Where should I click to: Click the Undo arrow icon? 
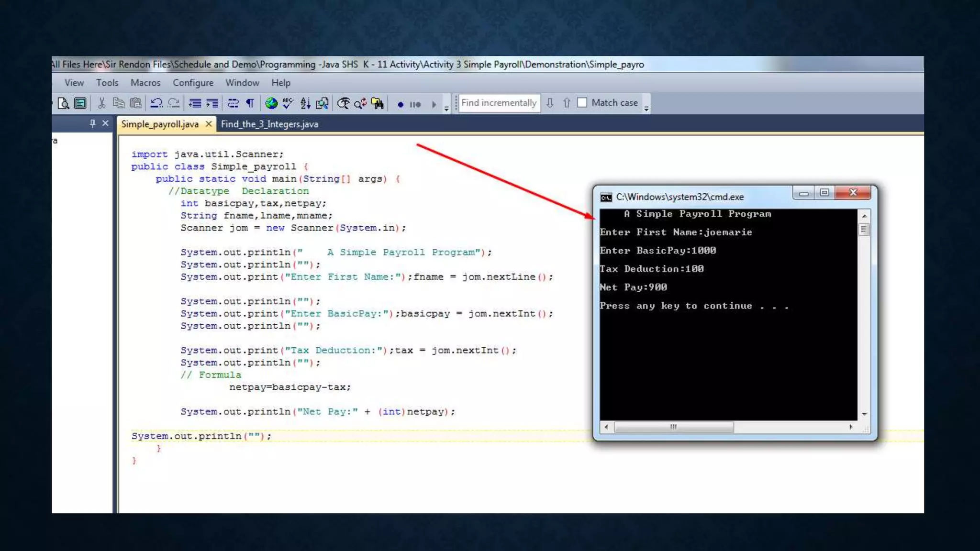[156, 103]
